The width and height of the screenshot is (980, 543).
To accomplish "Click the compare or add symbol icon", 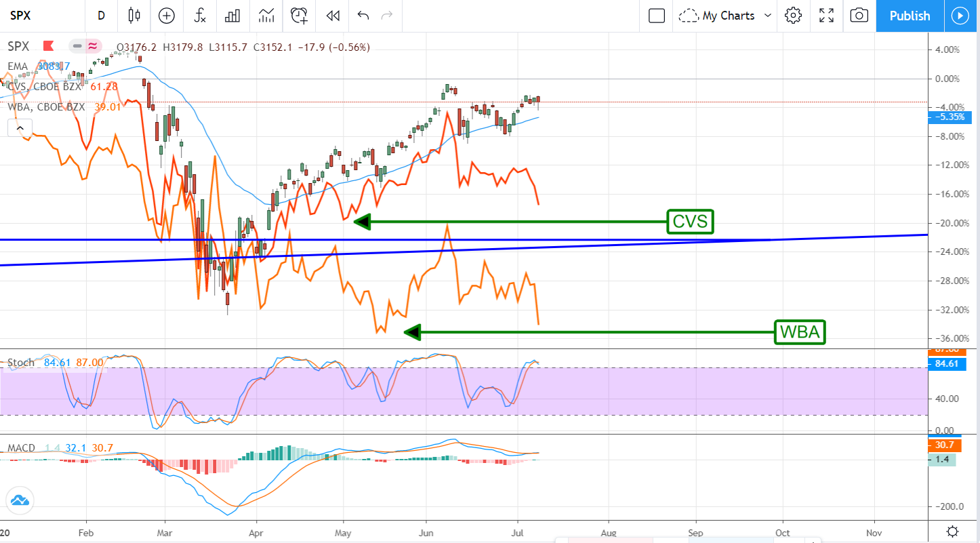I will tap(166, 16).
